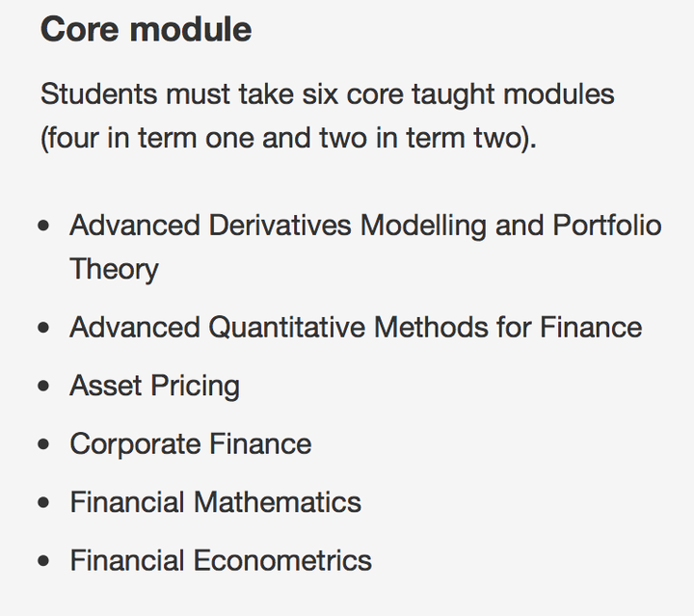694x616 pixels.
Task: Select "Advanced Derivatives Modelling and Portfolio" text
Action: point(365,226)
